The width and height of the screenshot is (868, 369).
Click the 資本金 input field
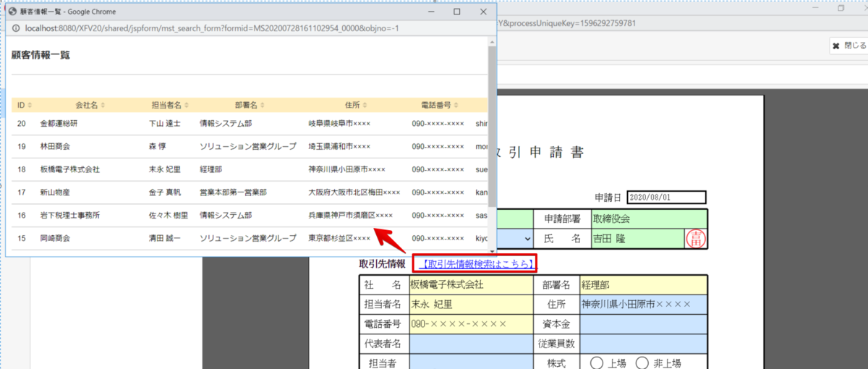643,323
